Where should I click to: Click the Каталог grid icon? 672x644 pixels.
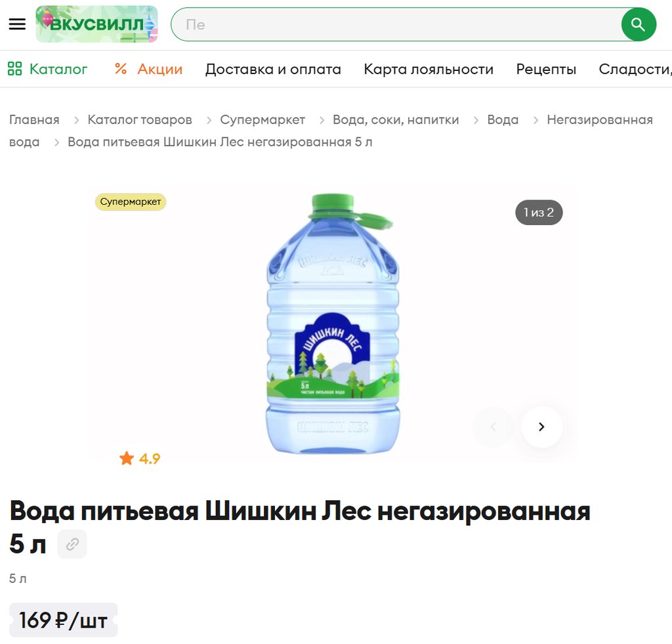tap(14, 69)
